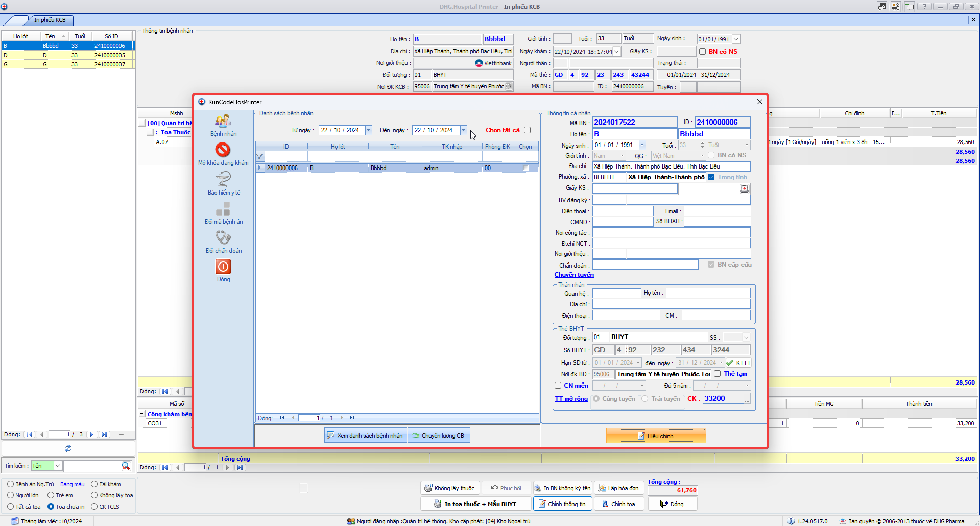Open the Từ ngày date dropdown
Viewport: 980px width, 526px height.
[368, 130]
